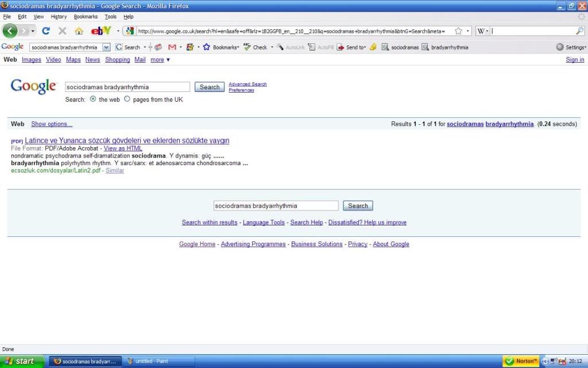Image resolution: width=588 pixels, height=368 pixels.
Task: Click the Google site icon in the address bar
Action: coord(130,31)
